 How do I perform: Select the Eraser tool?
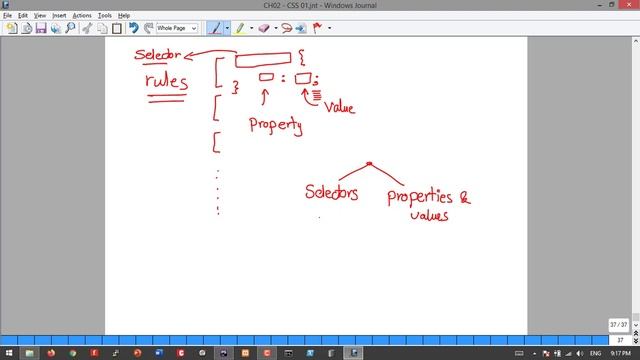pyautogui.click(x=264, y=28)
